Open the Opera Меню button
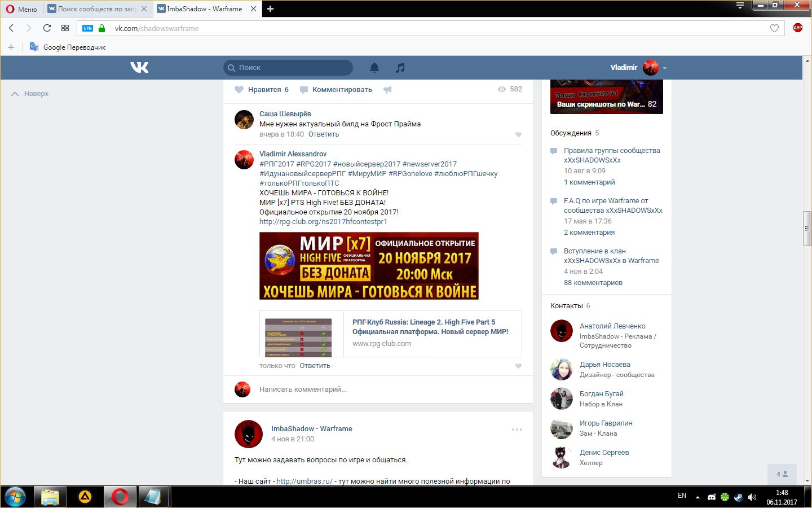The image size is (812, 508). tap(21, 9)
